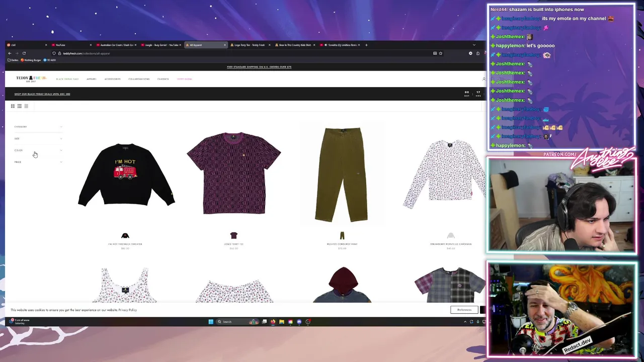Click the Privacy Policy link
The image size is (644, 362).
[x=128, y=310]
